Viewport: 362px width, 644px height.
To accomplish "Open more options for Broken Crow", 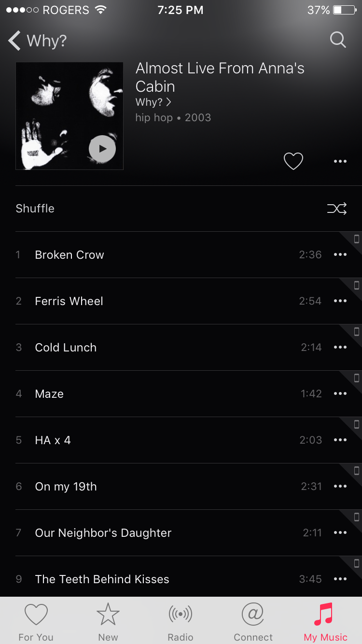I will [340, 255].
